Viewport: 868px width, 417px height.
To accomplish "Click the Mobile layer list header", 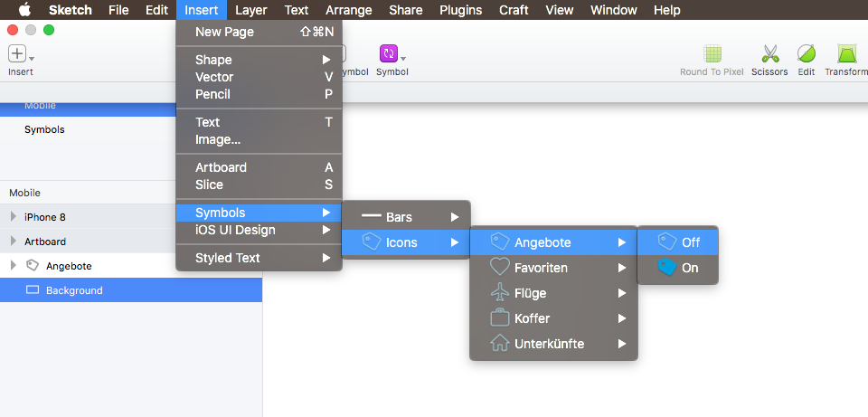I will pos(25,193).
